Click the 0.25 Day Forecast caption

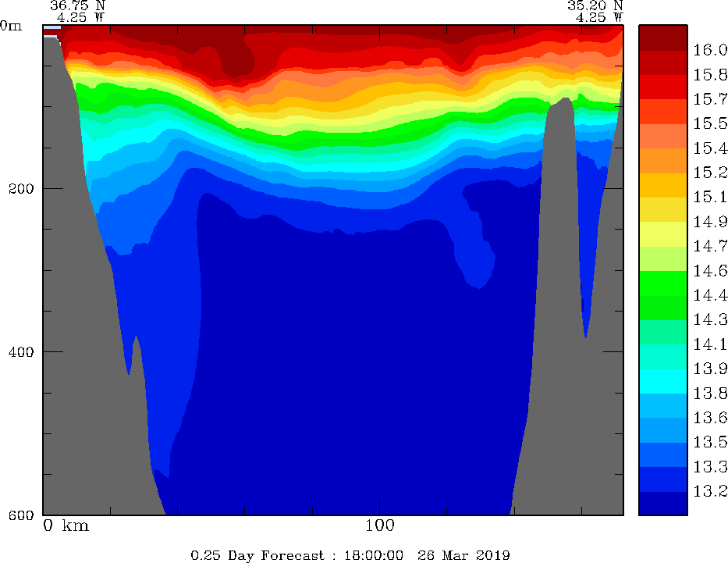click(x=350, y=555)
